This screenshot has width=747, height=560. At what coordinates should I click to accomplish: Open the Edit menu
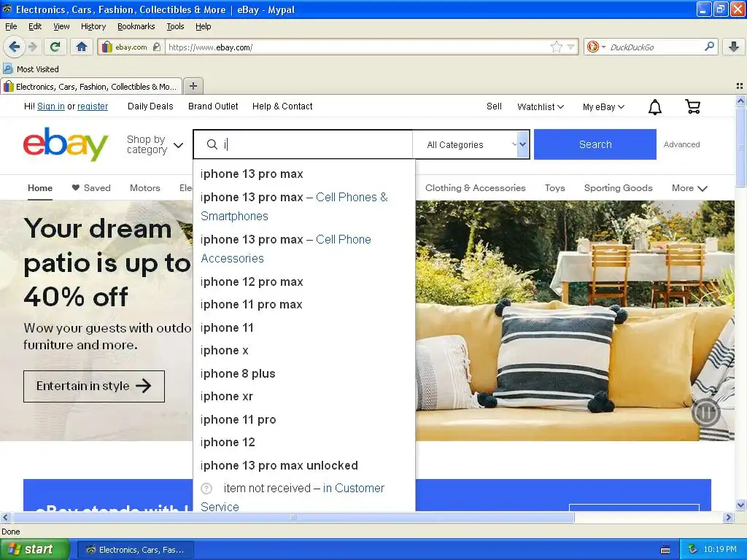tap(35, 26)
